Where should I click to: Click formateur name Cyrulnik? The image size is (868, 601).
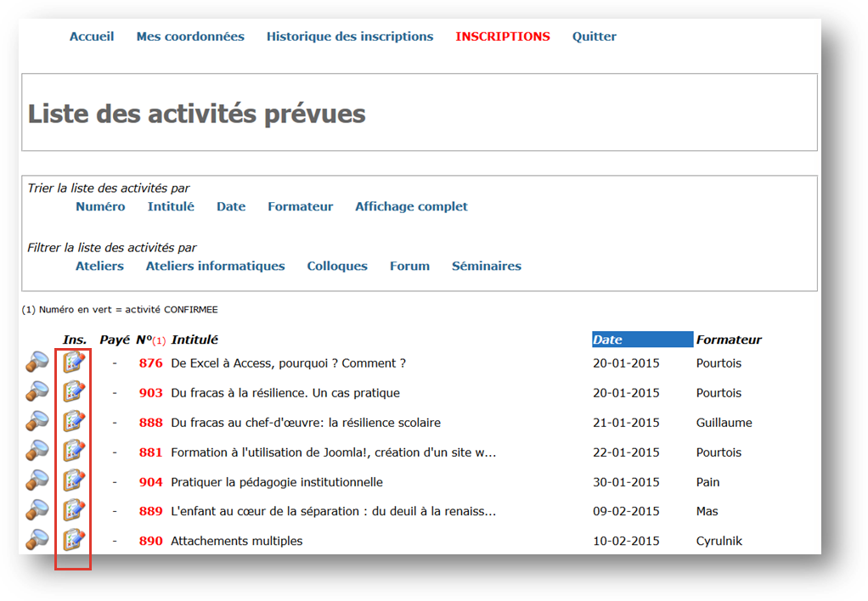pos(719,541)
